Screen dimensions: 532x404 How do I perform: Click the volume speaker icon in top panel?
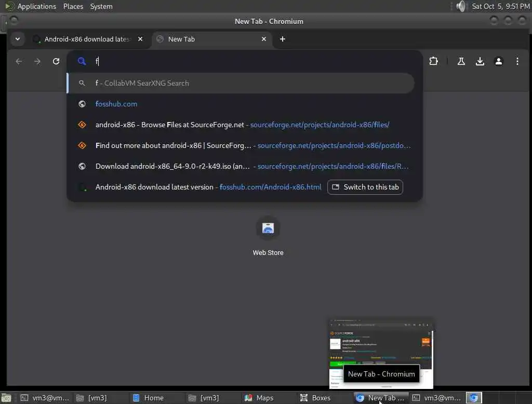(x=460, y=6)
